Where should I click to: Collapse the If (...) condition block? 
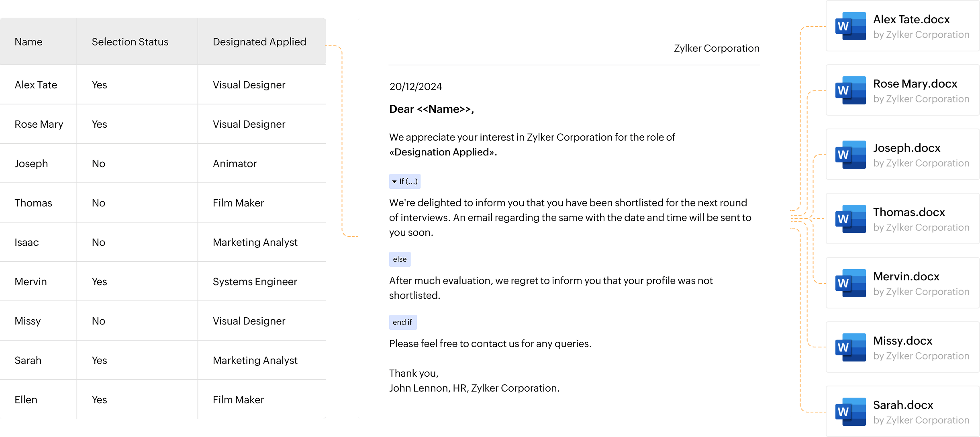click(x=395, y=182)
